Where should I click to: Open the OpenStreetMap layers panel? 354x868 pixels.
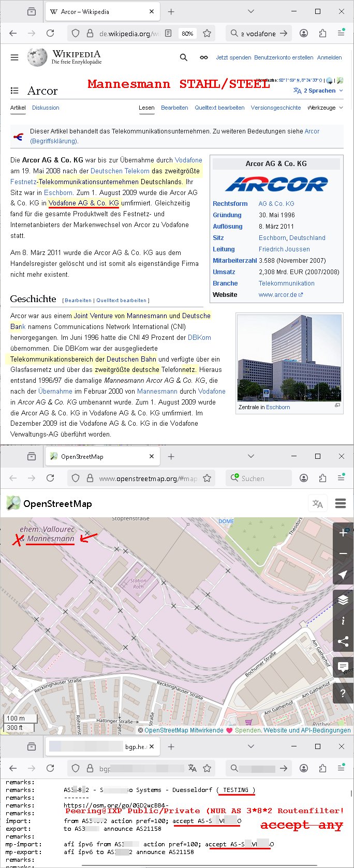point(343,600)
